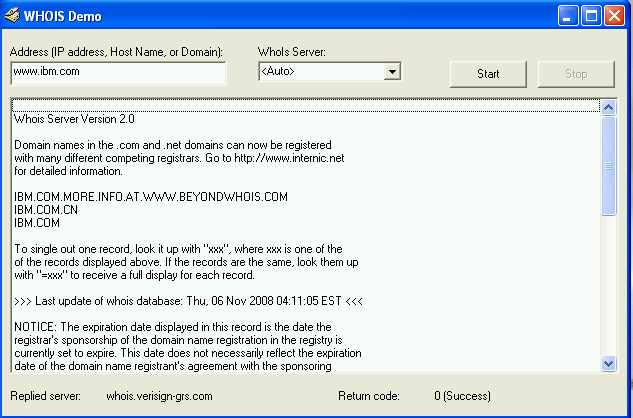This screenshot has height=418, width=633.
Task: Minimize the WHOIS Demo window
Action: tap(568, 16)
